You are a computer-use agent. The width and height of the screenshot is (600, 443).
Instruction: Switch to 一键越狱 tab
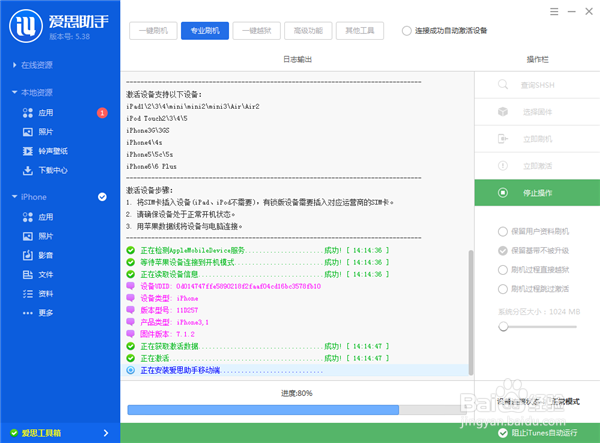256,31
